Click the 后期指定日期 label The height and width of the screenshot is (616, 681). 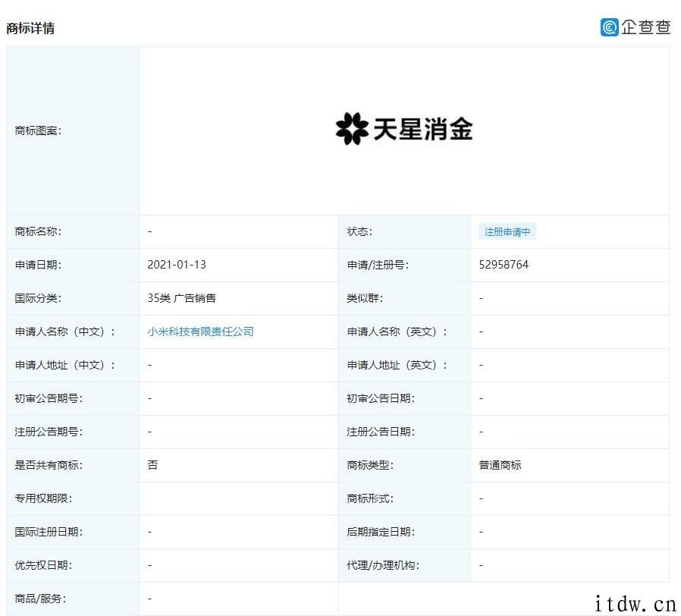(381, 532)
